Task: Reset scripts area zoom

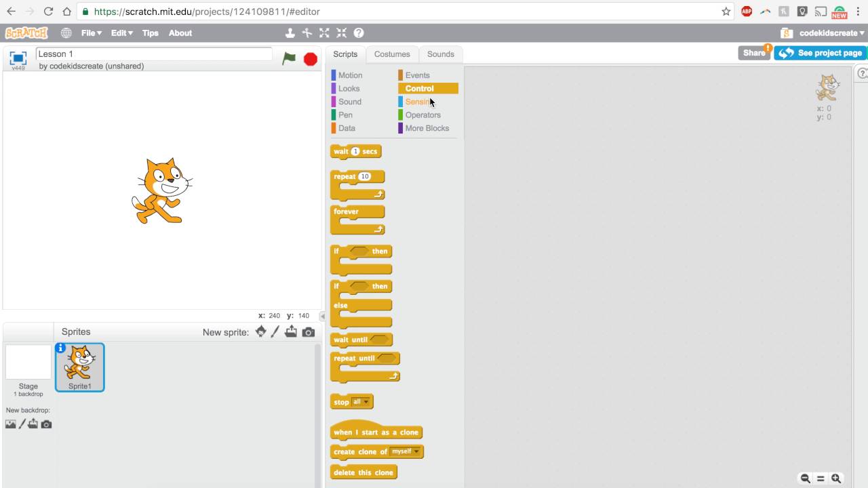Action: point(821,479)
